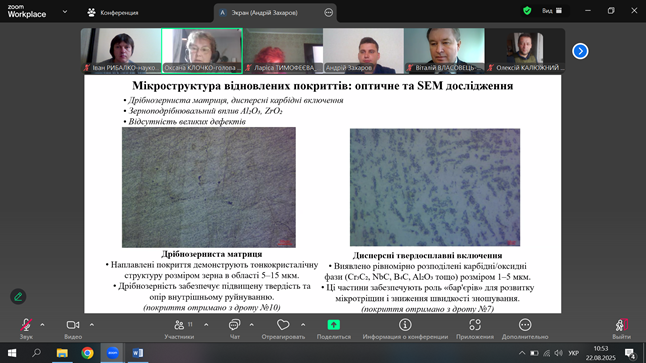Image resolution: width=646 pixels, height=363 pixels.
Task: Show next participants with blue arrow button
Action: click(580, 51)
